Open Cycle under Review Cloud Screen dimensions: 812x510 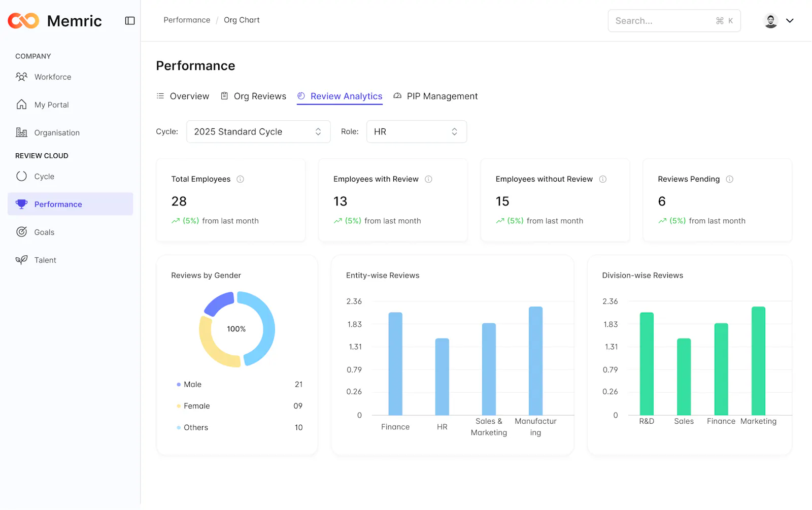(x=70, y=176)
